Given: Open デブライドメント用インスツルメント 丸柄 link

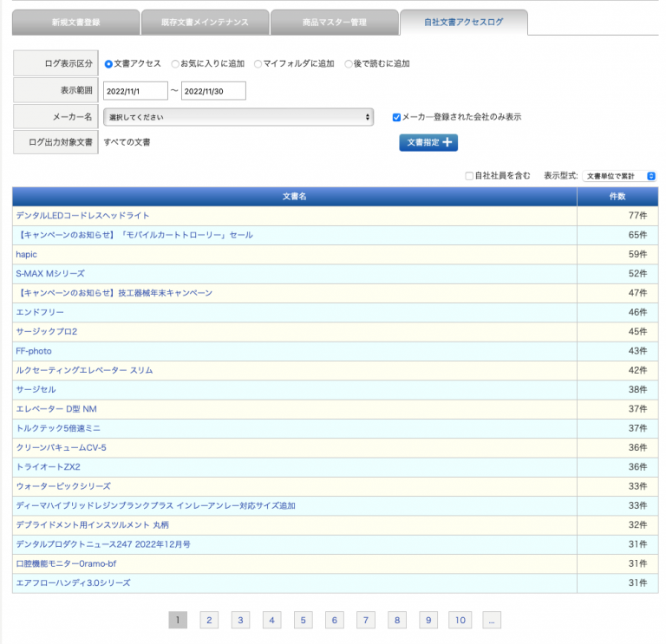Looking at the screenshot, I should tap(92, 525).
